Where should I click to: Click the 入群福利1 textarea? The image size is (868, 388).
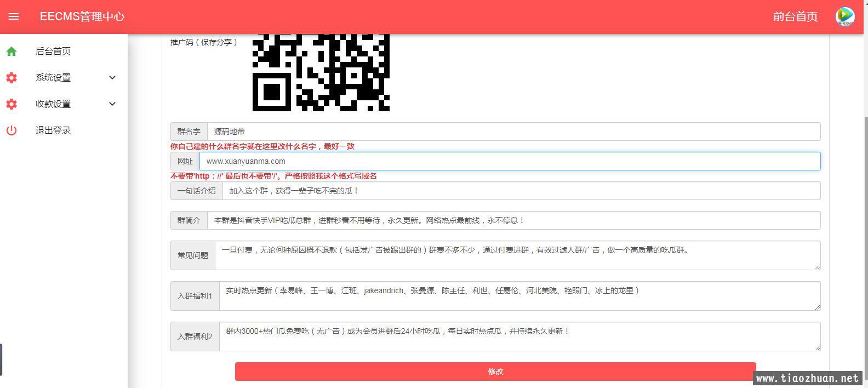[519, 296]
